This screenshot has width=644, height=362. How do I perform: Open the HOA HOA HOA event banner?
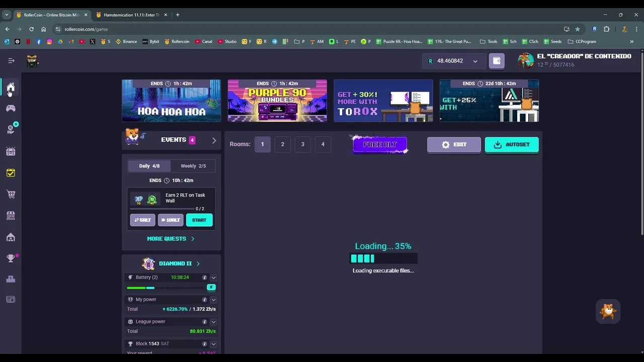pos(171,101)
